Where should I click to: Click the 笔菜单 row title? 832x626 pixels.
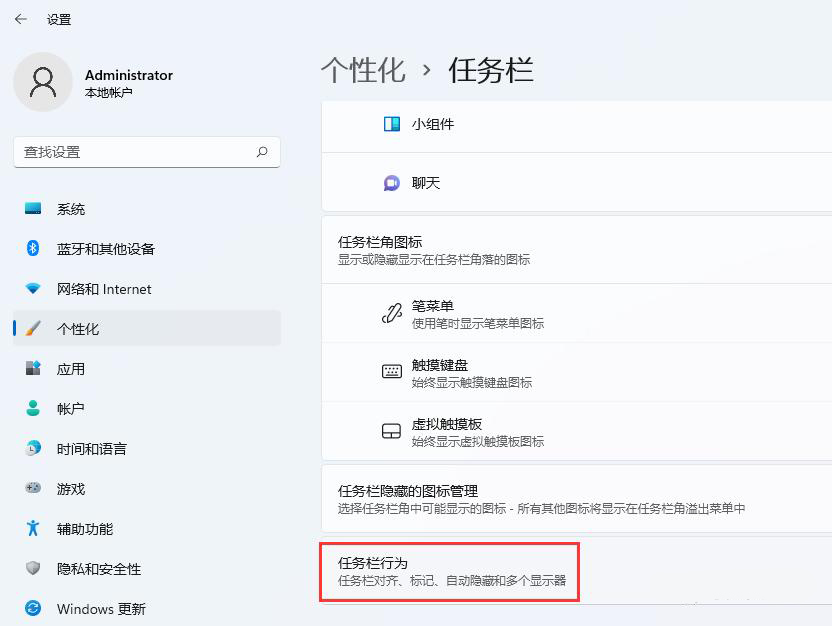(433, 306)
